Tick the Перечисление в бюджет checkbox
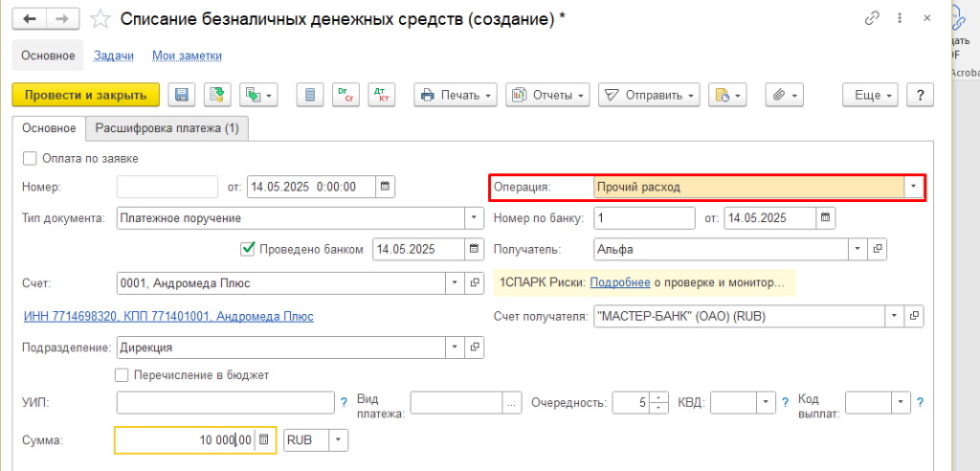 pos(122,374)
